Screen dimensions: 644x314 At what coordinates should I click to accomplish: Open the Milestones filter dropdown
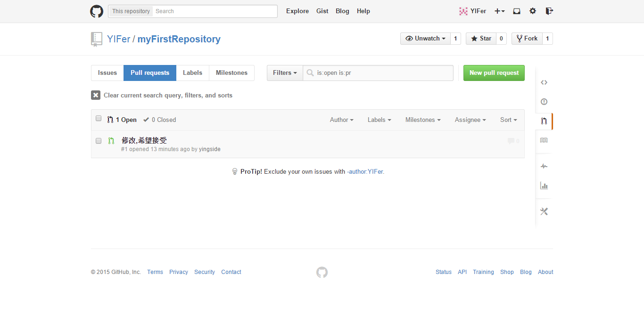coord(423,120)
